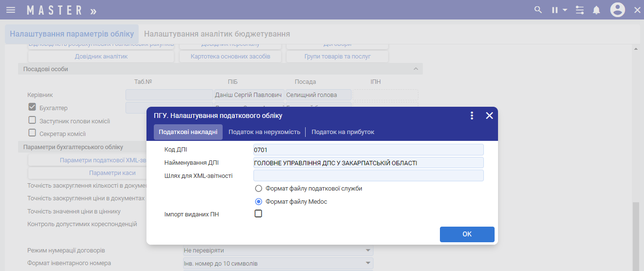644x271 pixels.
Task: Click the search magnifier icon
Action: (538, 10)
